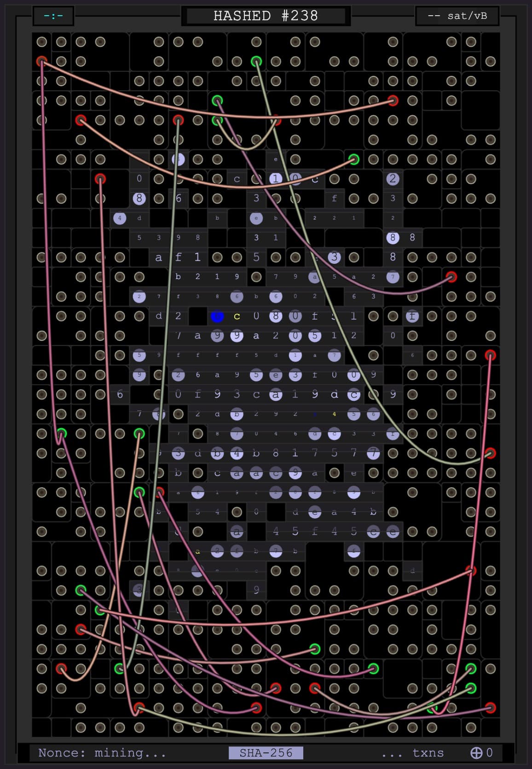Click the HASHED #238 title

click(266, 16)
